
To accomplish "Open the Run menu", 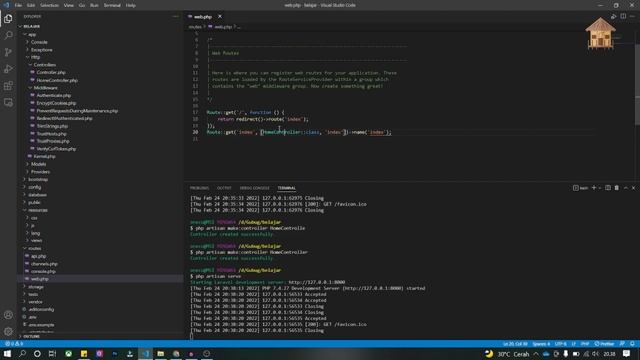I will pyautogui.click(x=94, y=5).
